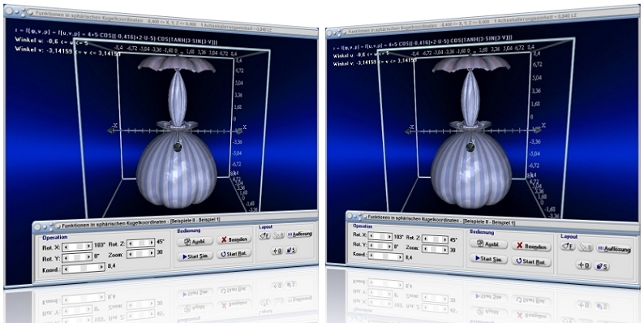Click the Rot. X slider in left panel

point(77,246)
